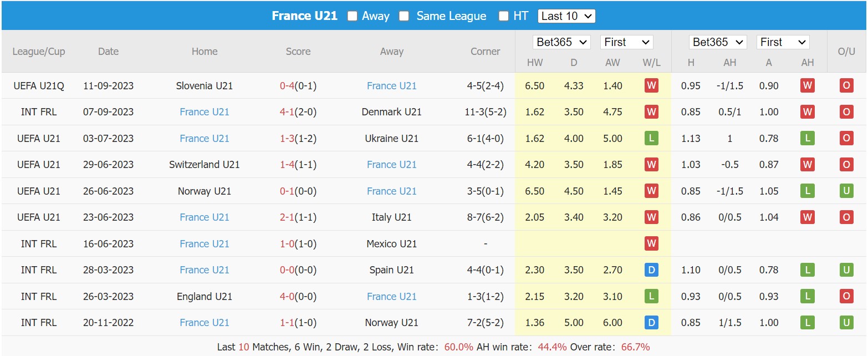
Task: Click the 11-3(5-2) corner stat for Denmark
Action: coord(485,112)
